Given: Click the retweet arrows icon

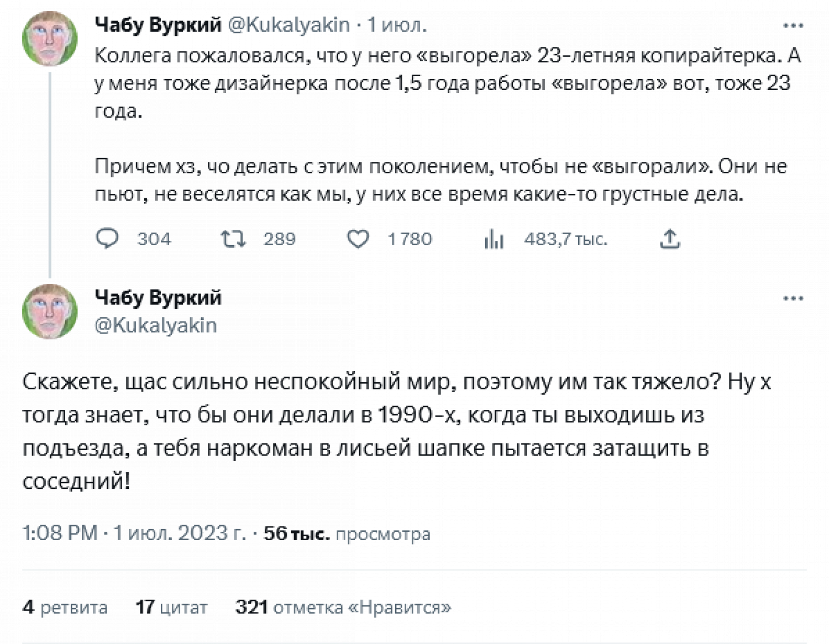Looking at the screenshot, I should coord(233,239).
